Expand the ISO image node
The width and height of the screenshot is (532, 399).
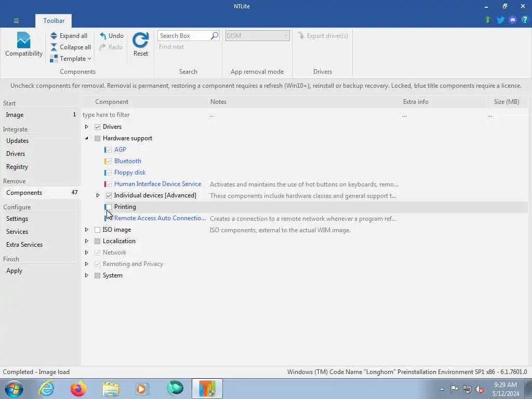tap(87, 230)
